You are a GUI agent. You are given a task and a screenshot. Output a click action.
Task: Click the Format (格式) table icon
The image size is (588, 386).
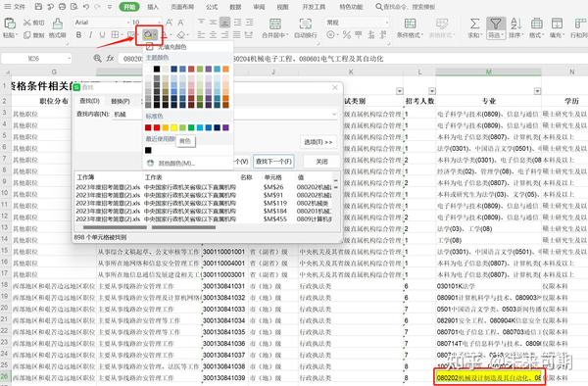tap(537, 24)
